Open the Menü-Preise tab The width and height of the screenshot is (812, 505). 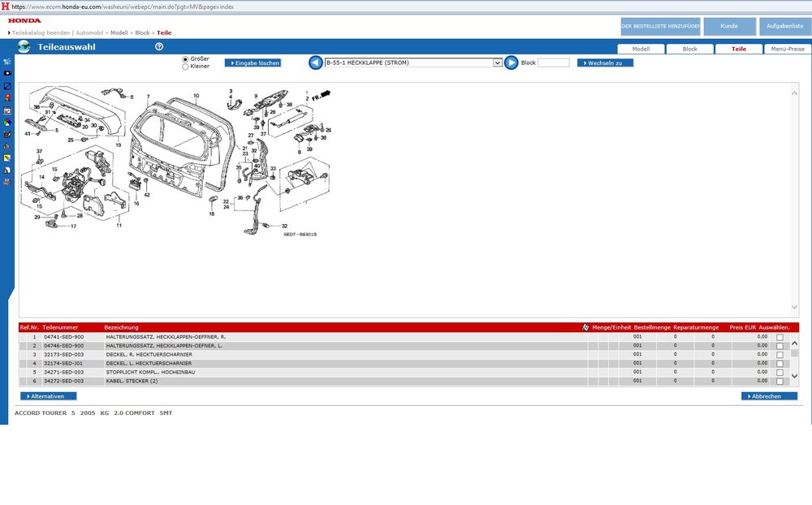click(x=787, y=49)
